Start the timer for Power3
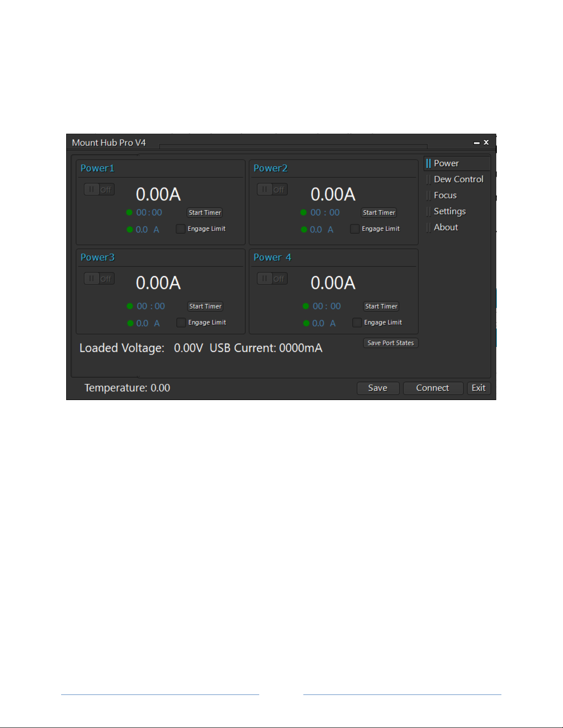 205,306
